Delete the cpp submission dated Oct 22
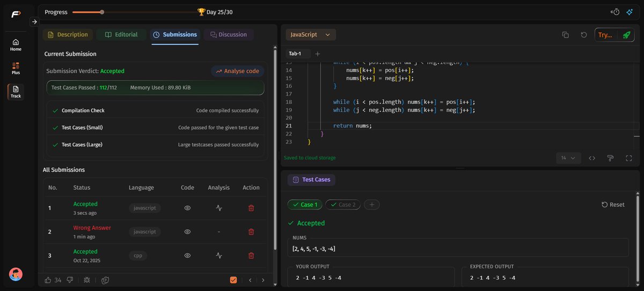644x291 pixels. pyautogui.click(x=251, y=256)
